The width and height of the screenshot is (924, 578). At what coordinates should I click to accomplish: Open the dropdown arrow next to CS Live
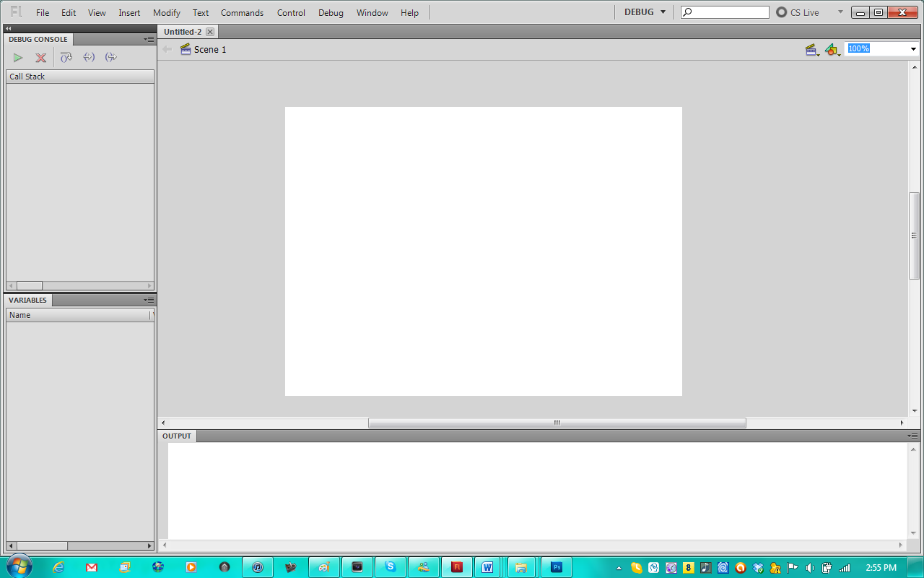[840, 12]
